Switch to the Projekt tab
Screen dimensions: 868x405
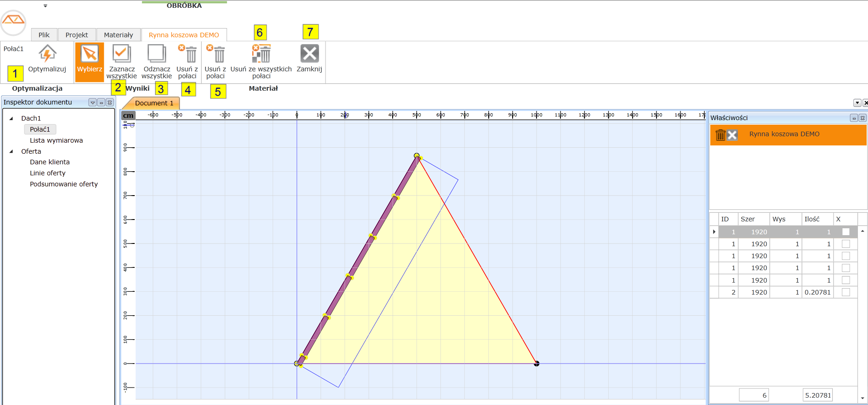coord(76,35)
